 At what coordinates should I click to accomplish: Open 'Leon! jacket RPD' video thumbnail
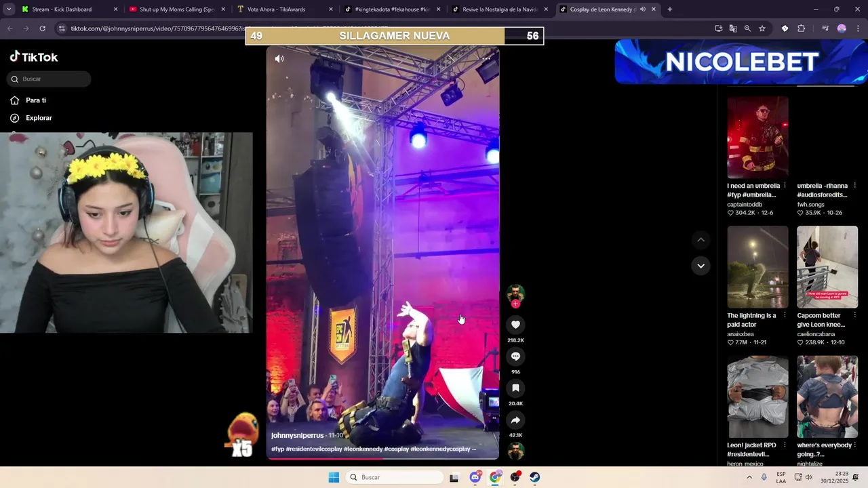[x=757, y=396]
